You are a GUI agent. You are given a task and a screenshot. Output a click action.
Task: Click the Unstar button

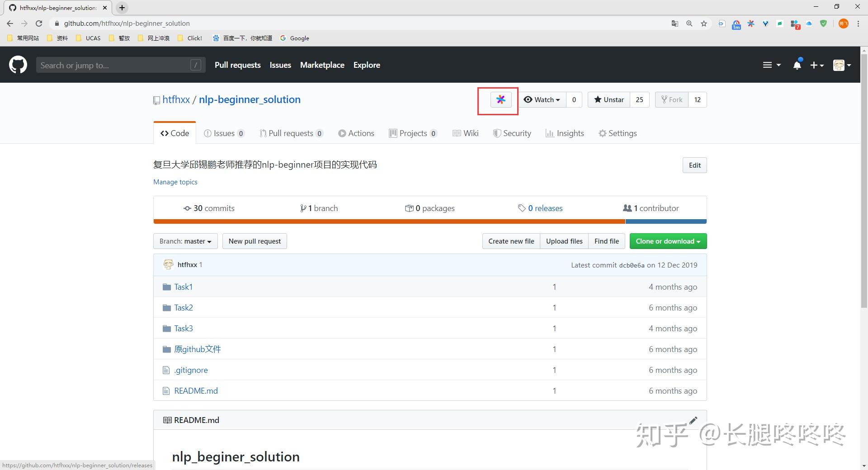coord(609,99)
